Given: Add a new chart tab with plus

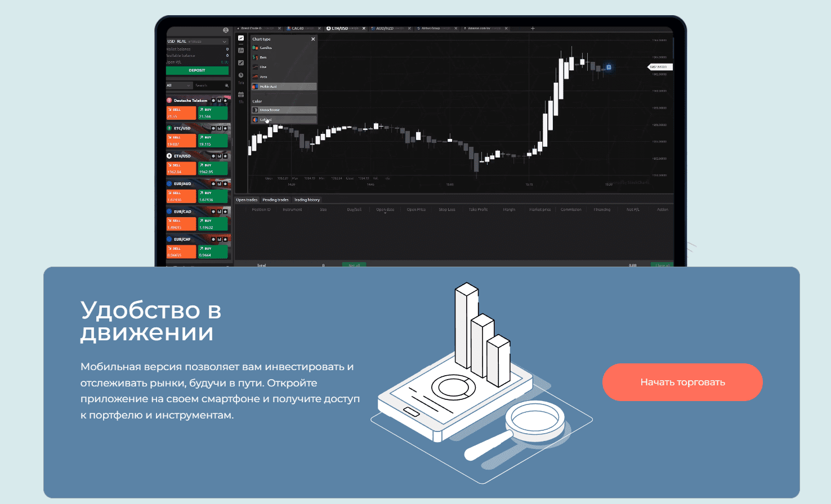Looking at the screenshot, I should [533, 28].
